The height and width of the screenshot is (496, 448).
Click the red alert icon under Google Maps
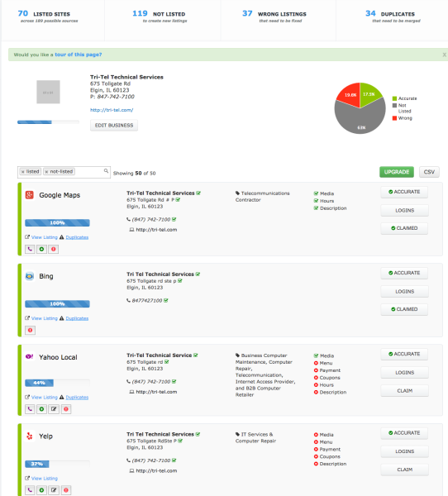[54, 250]
